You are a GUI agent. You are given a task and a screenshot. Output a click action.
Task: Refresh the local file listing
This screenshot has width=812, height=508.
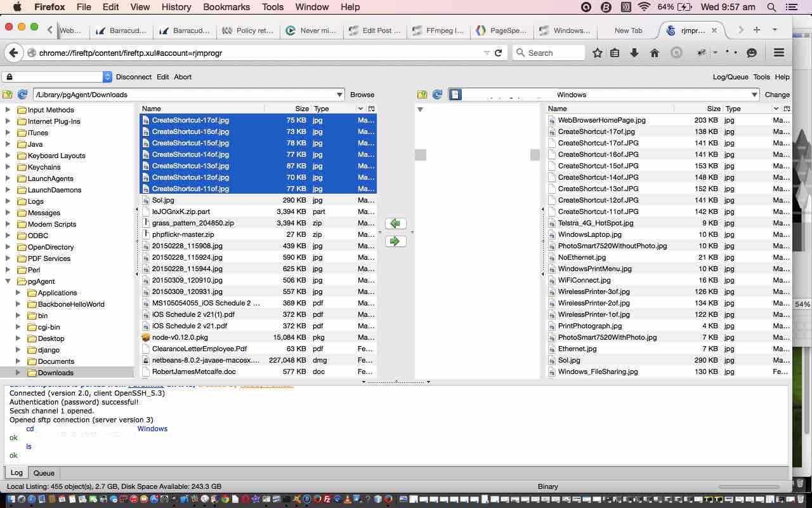[22, 95]
